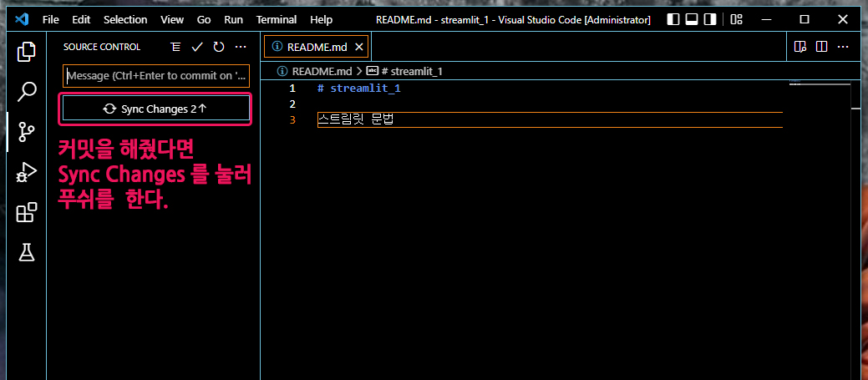Click the '# streamlit_1' heading on line 1

[358, 89]
